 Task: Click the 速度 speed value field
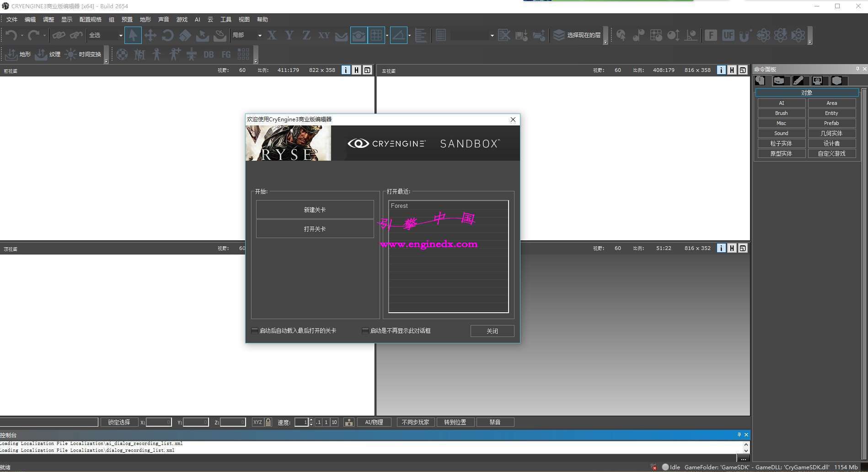pyautogui.click(x=301, y=422)
